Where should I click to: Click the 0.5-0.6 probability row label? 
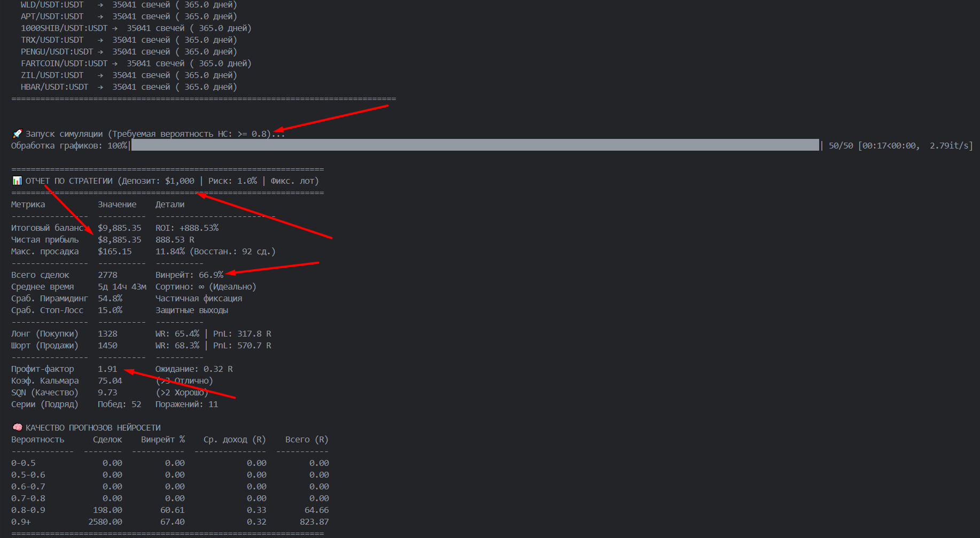pos(28,475)
